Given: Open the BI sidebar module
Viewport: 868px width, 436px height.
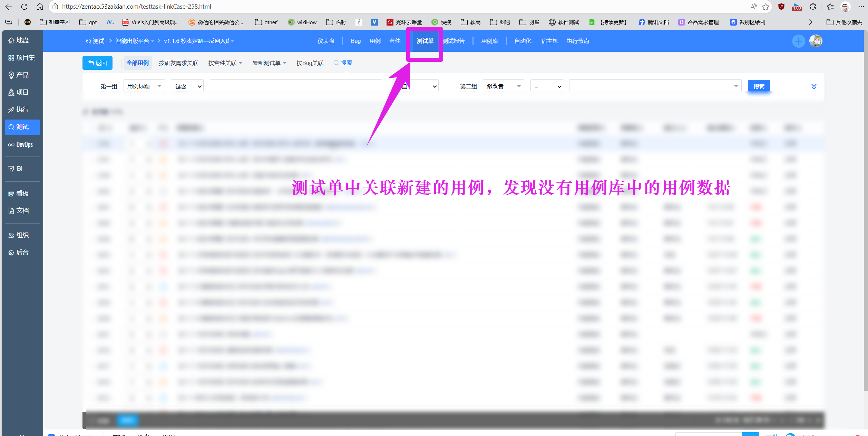Looking at the screenshot, I should point(16,169).
